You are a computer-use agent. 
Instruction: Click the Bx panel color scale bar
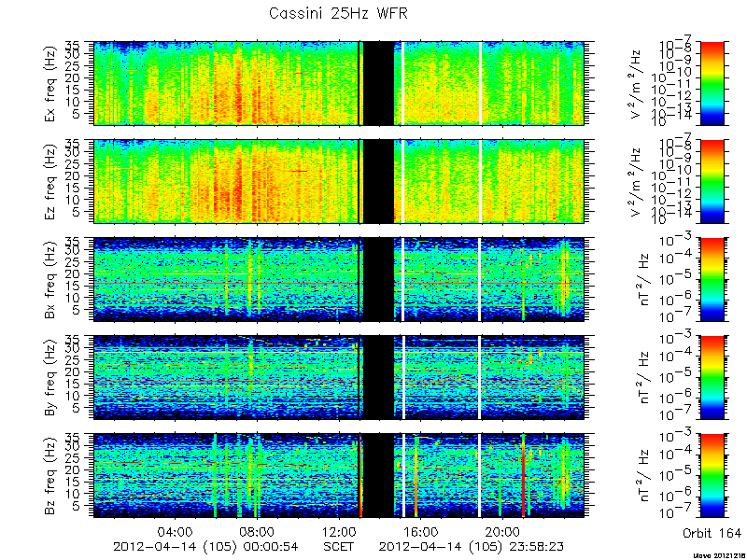(712, 279)
